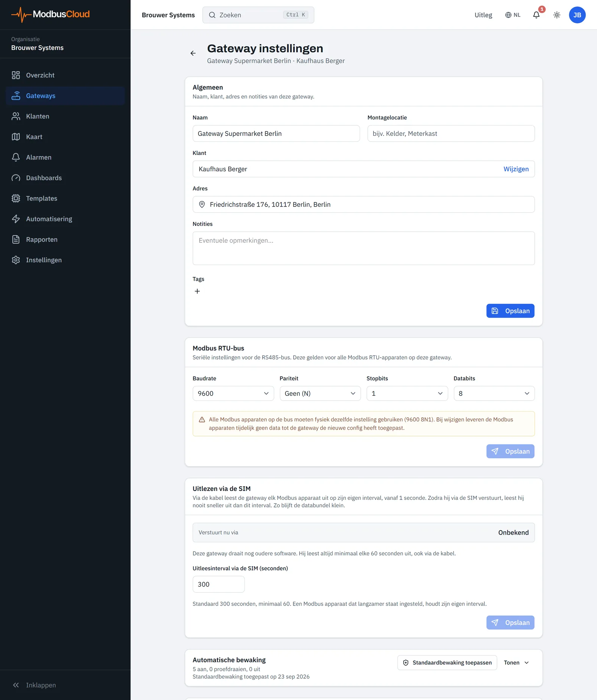
Task: Click the Notities text area
Action: 363,248
